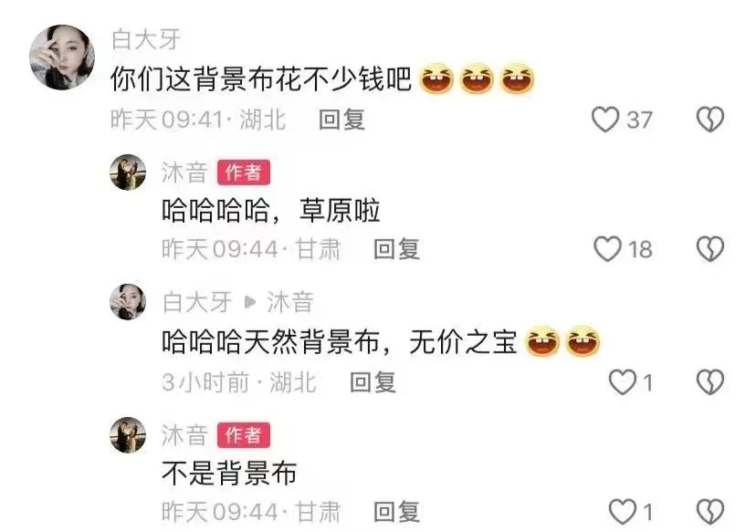This screenshot has height=532, width=756.
Task: Open 沐音 username above '哈哈哈哈，草原啦'
Action: (x=184, y=172)
